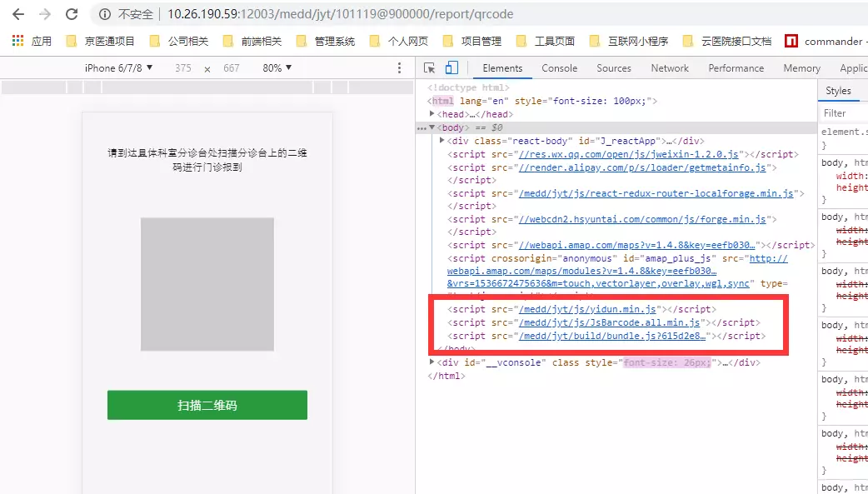Open the forge.min.js script link

(x=642, y=219)
